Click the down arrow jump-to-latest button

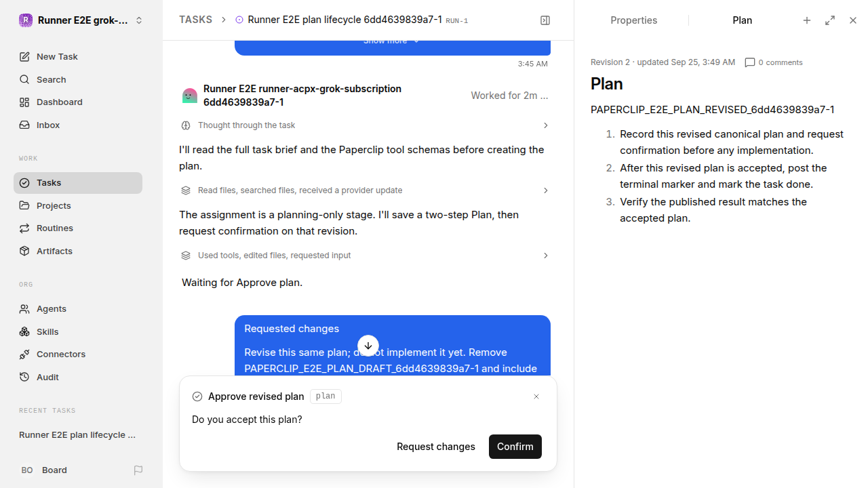point(368,346)
